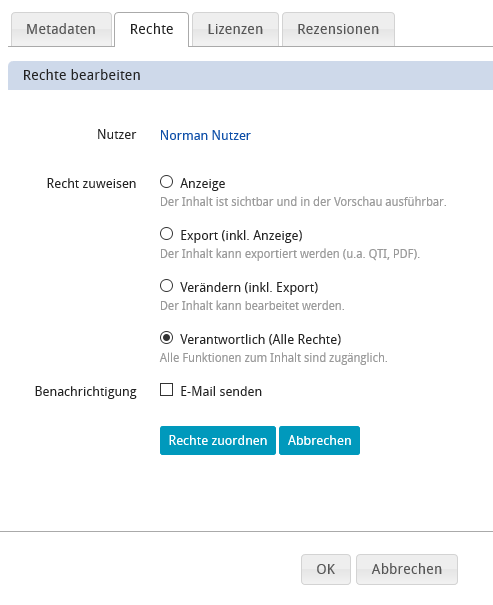This screenshot has height=605, width=493.
Task: Click the 'Der Inhalt ist sichtbar' description
Action: click(x=303, y=202)
